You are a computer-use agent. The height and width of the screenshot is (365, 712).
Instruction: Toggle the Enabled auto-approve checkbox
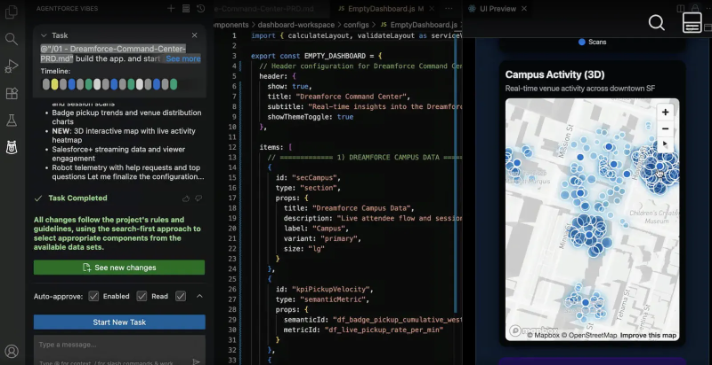(94, 296)
